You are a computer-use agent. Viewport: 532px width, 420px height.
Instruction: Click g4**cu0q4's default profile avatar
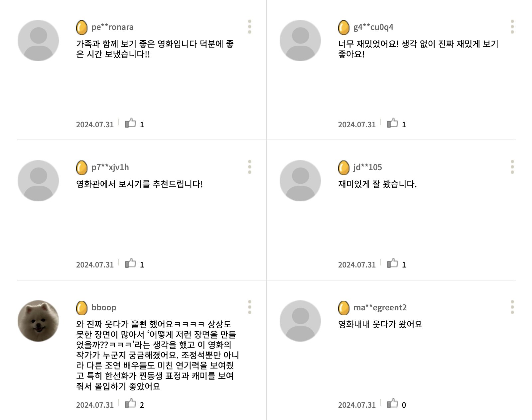pyautogui.click(x=300, y=41)
